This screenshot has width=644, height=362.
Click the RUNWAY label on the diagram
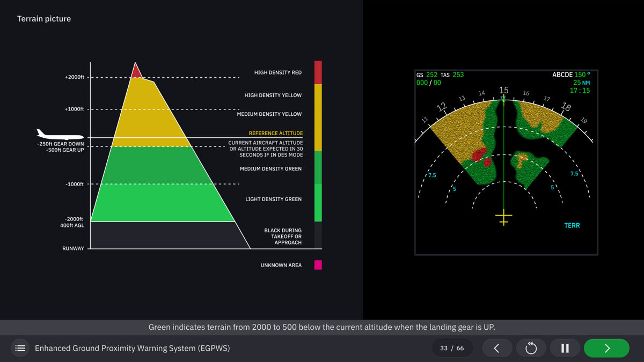pyautogui.click(x=73, y=248)
